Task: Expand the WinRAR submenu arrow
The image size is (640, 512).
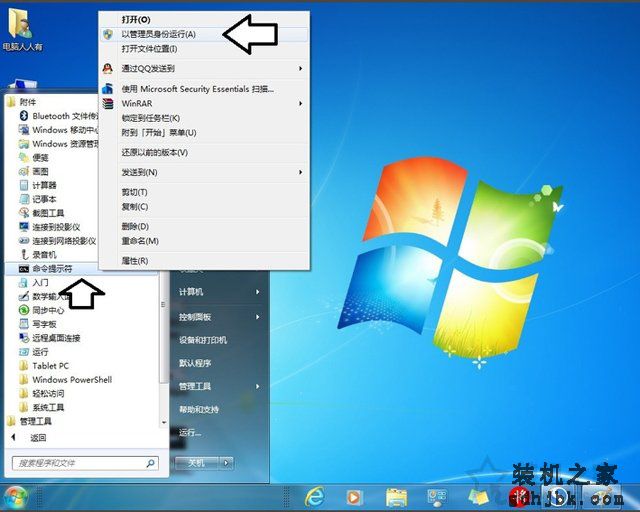Action: coord(300,104)
